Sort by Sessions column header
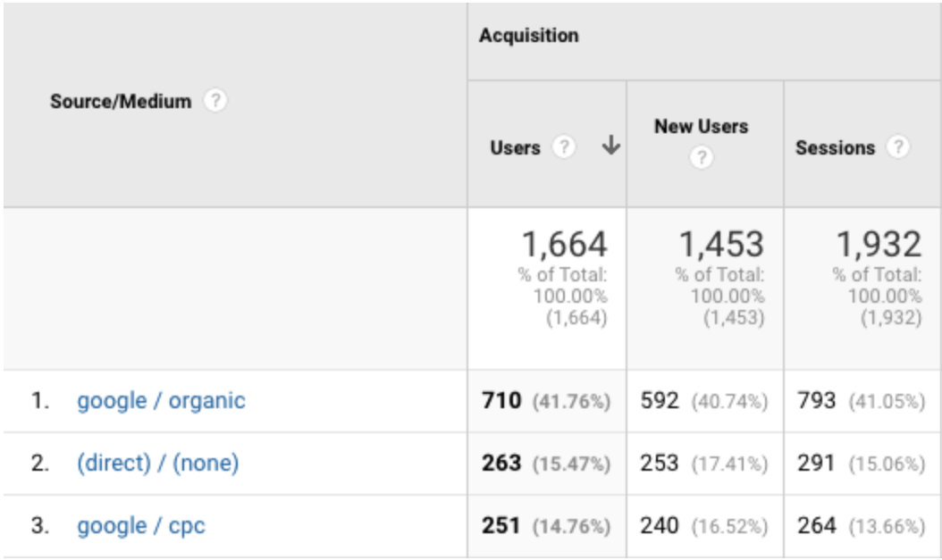 coord(835,147)
